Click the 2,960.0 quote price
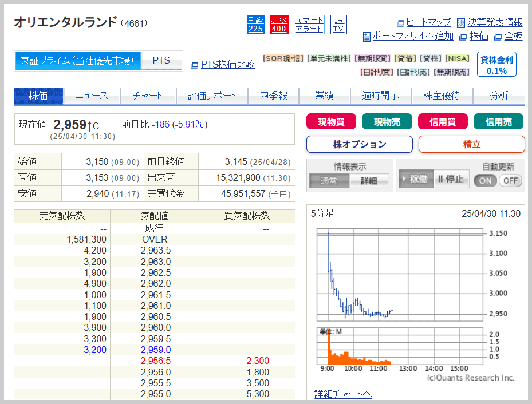 [155, 328]
